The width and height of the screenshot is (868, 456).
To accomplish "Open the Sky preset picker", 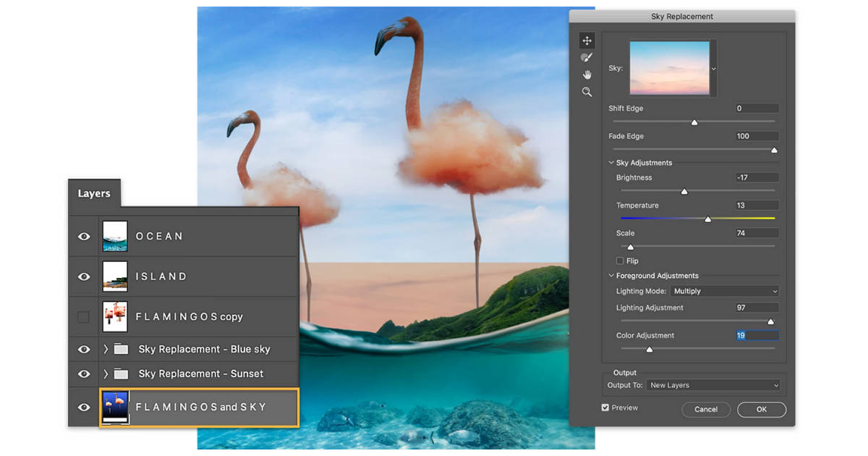I will (713, 67).
